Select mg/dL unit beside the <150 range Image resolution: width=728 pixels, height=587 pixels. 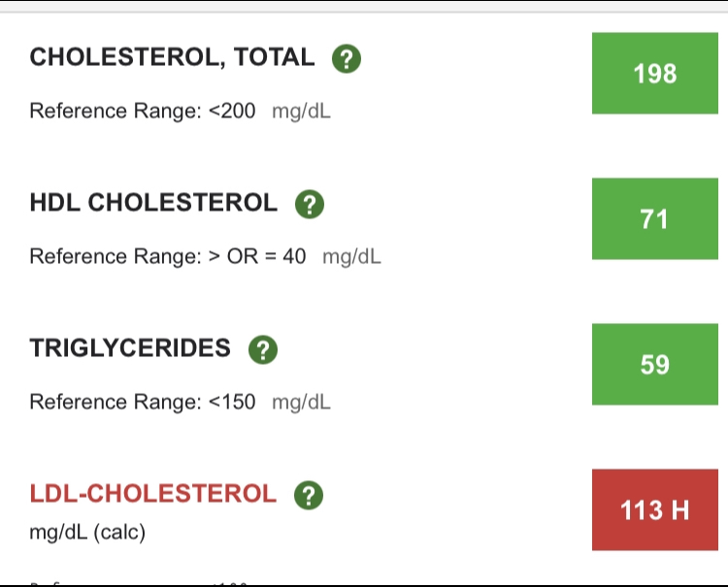(x=301, y=403)
